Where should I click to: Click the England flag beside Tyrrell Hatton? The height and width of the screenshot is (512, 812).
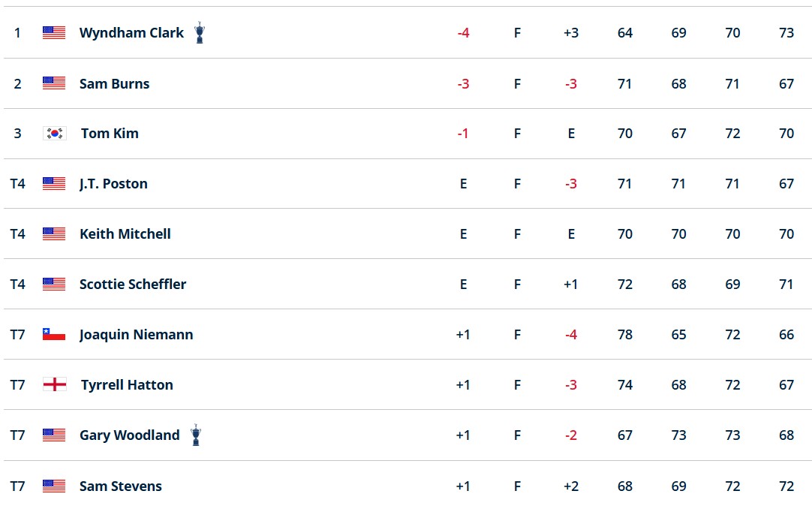(x=54, y=384)
